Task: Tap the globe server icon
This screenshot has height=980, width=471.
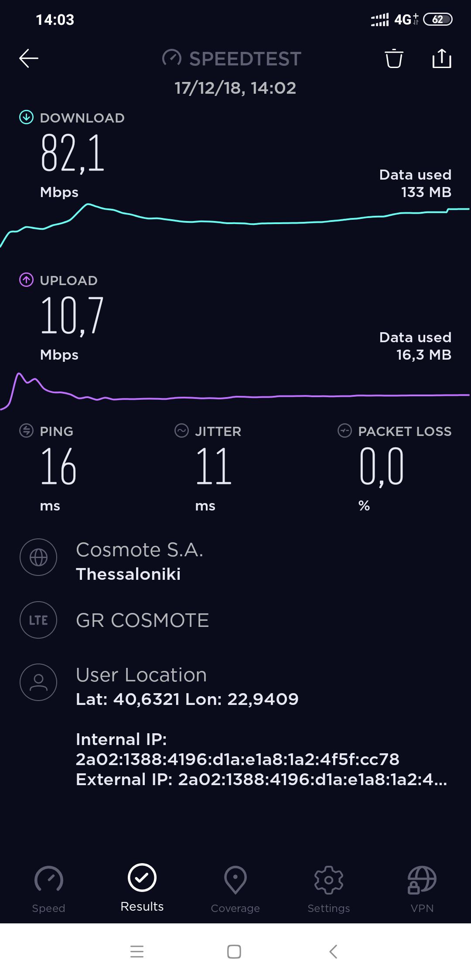Action: click(38, 557)
